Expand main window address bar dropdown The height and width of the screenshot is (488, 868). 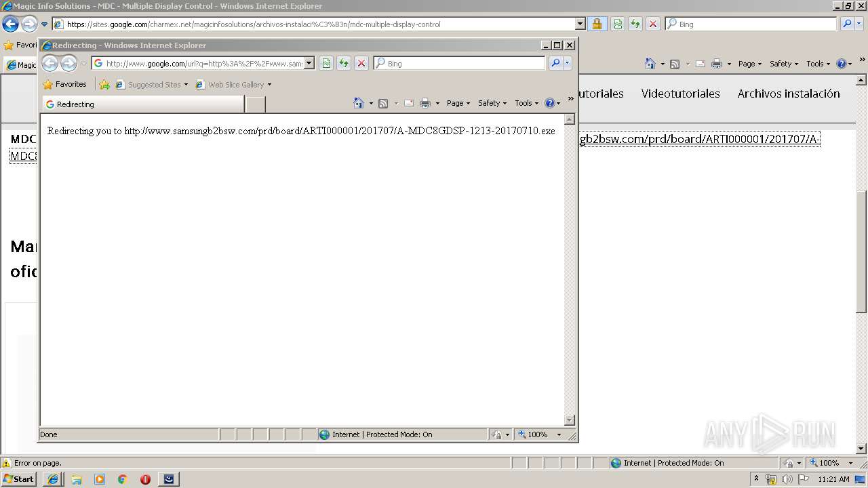click(x=580, y=24)
